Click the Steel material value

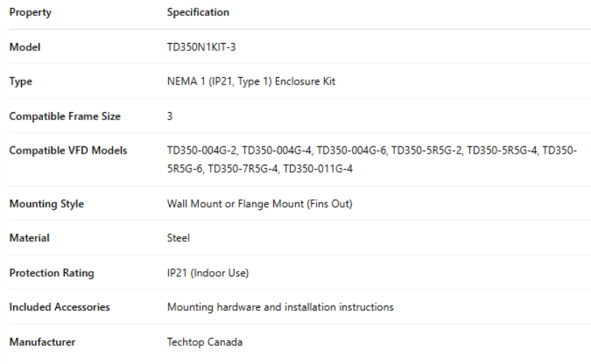(179, 238)
